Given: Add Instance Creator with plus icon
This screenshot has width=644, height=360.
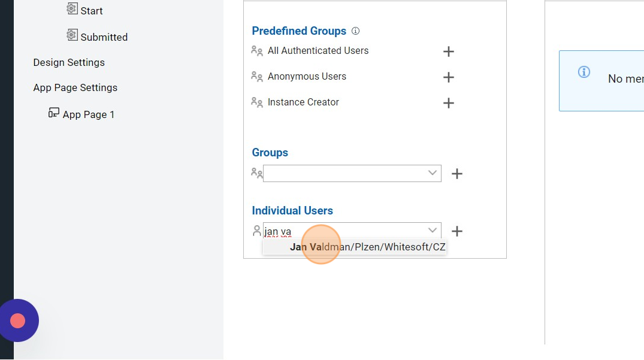Looking at the screenshot, I should [x=448, y=103].
